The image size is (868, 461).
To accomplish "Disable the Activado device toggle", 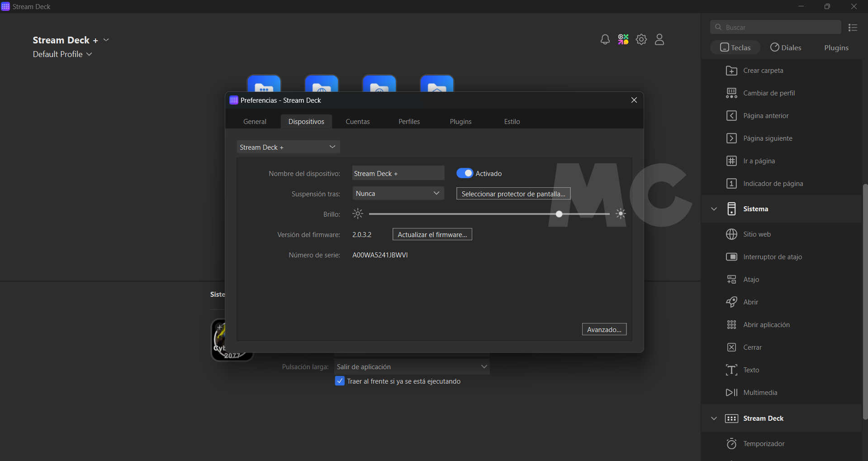I will tap(465, 173).
